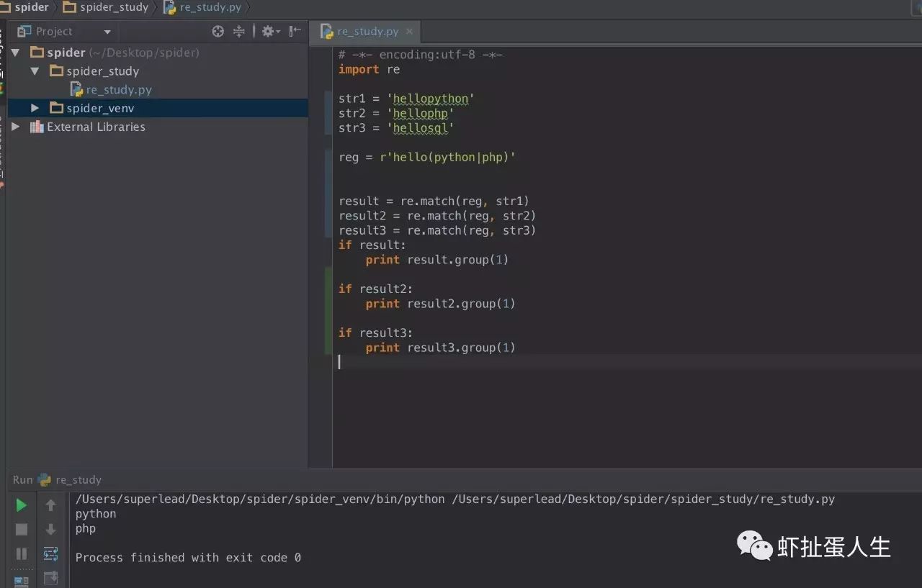Click line 'result2 = re.match(reg, str2)'
The image size is (922, 588).
tap(437, 216)
